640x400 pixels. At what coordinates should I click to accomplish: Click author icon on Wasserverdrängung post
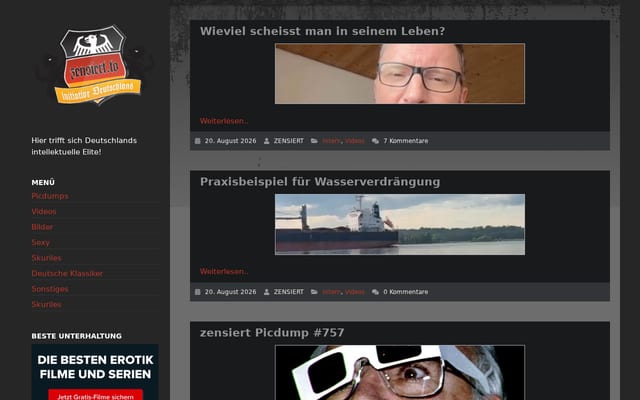click(267, 292)
